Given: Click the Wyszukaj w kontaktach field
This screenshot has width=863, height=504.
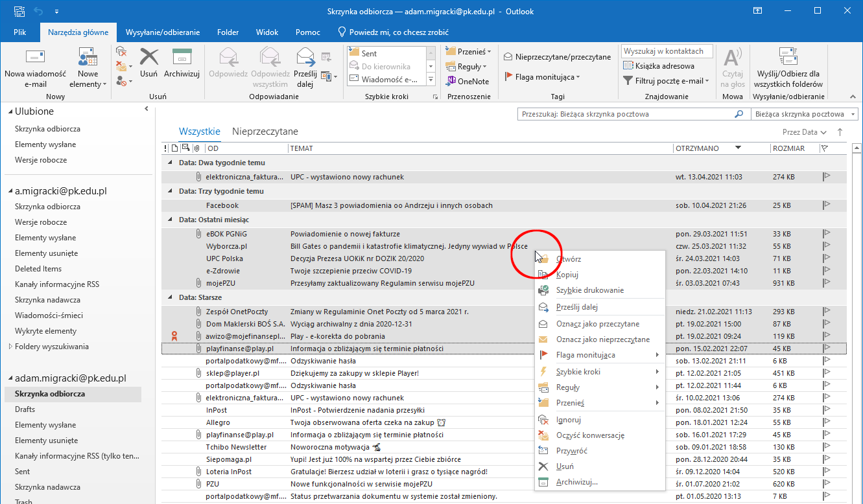Looking at the screenshot, I should 667,51.
